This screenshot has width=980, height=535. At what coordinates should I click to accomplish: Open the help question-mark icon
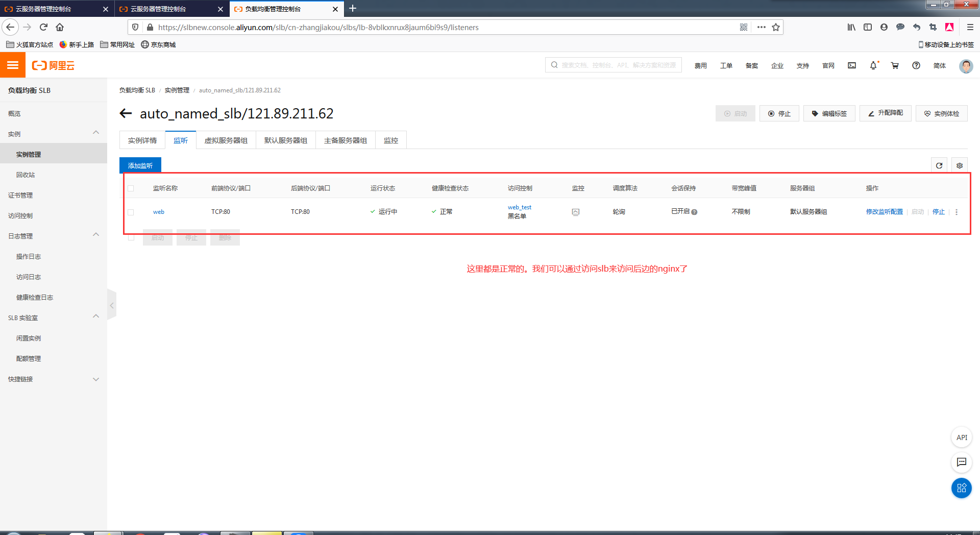[916, 65]
